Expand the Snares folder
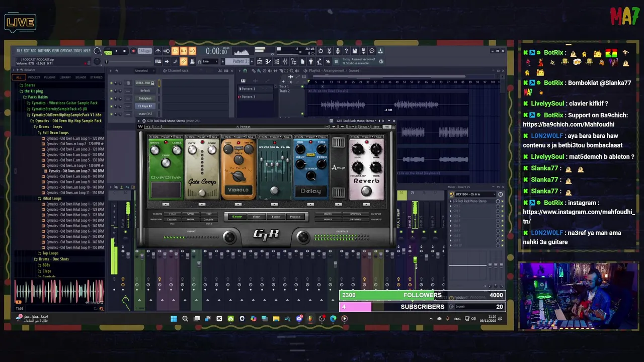The width and height of the screenshot is (644, 362). point(29,85)
